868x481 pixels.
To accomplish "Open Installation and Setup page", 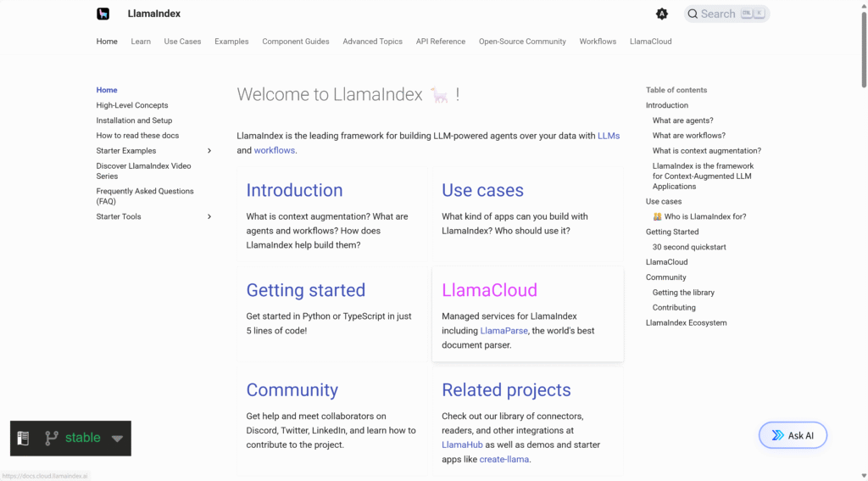I will 134,120.
